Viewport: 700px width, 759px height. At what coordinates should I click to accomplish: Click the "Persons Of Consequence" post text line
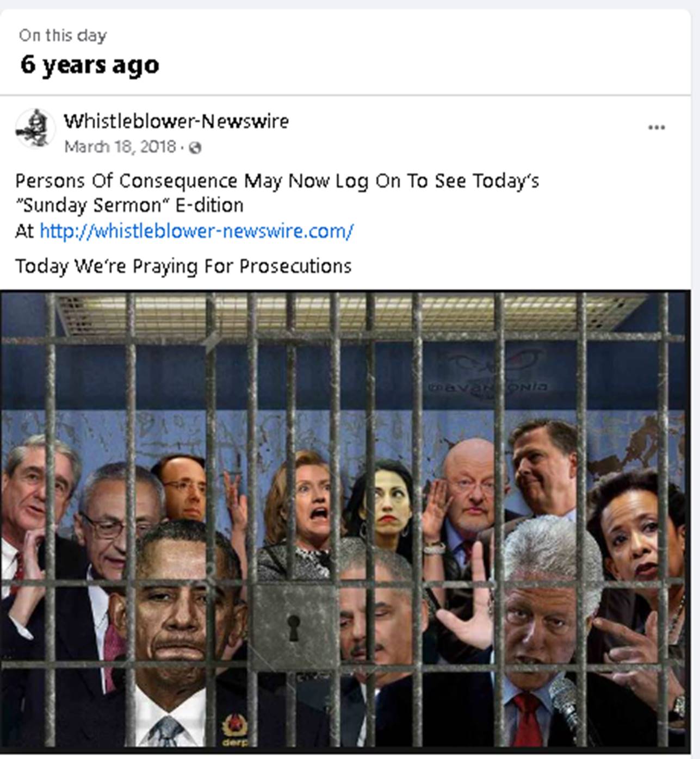[277, 181]
